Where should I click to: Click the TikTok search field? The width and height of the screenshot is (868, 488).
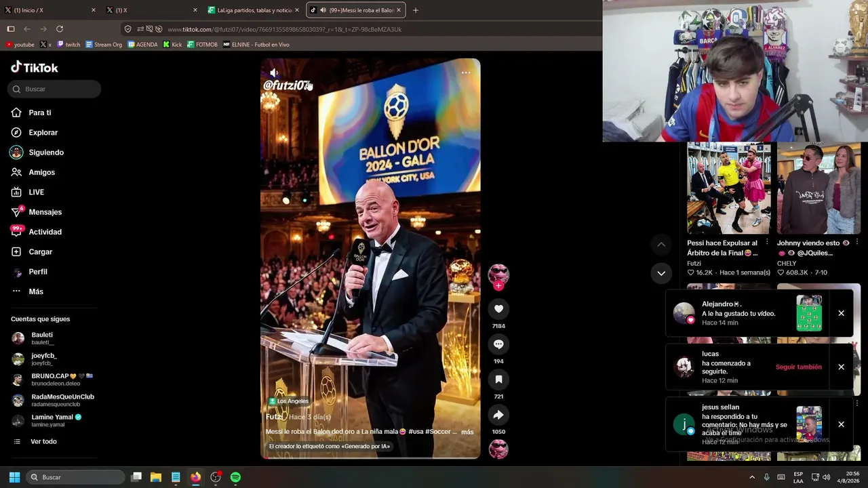(x=54, y=89)
